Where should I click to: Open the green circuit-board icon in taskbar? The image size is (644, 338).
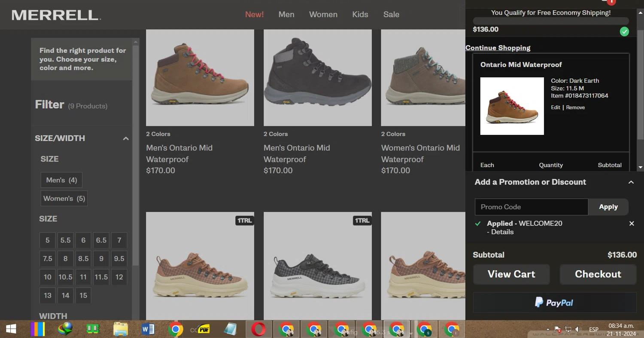point(93,329)
